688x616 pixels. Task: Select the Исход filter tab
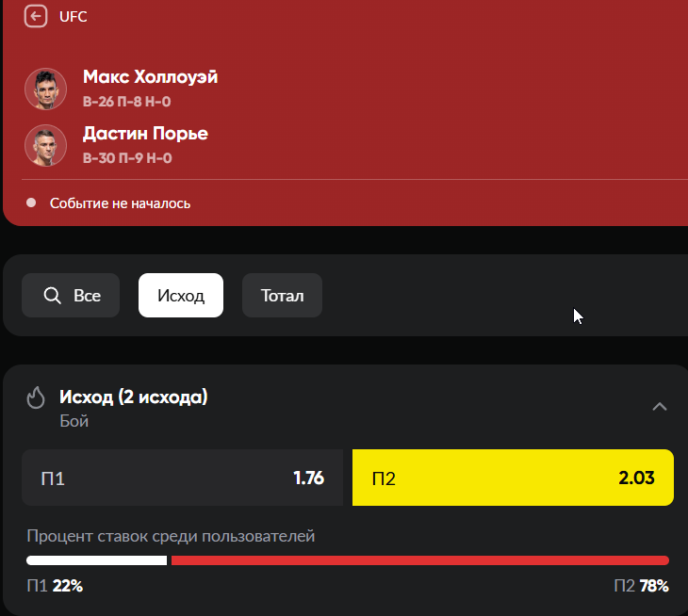(x=181, y=295)
